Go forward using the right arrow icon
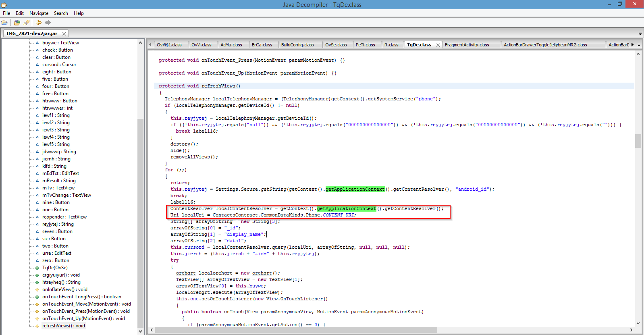644x335 pixels. pyautogui.click(x=48, y=23)
